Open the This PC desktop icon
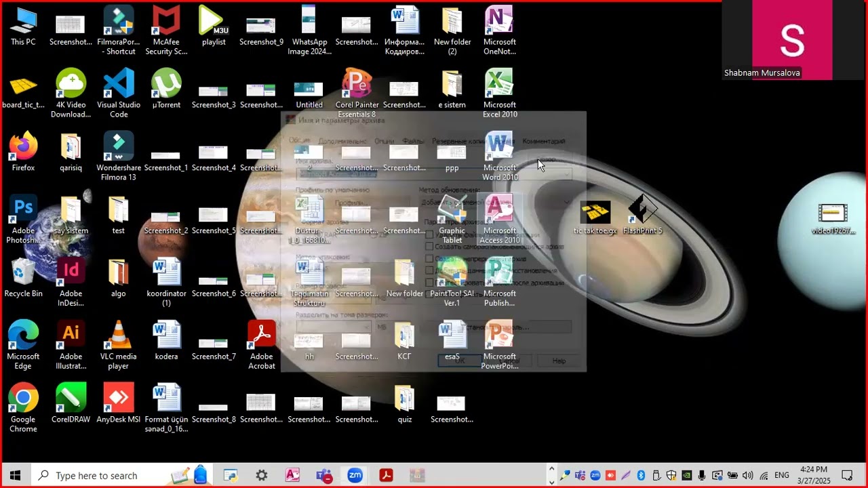 pyautogui.click(x=23, y=27)
